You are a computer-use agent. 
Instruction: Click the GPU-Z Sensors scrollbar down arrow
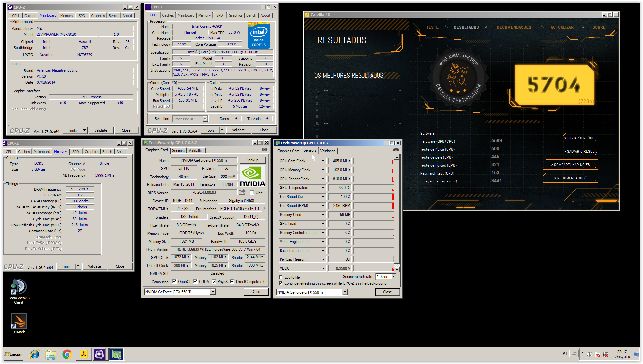[397, 270]
